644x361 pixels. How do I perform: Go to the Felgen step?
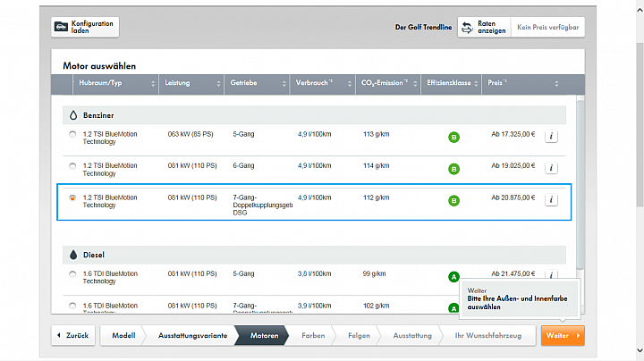(359, 336)
